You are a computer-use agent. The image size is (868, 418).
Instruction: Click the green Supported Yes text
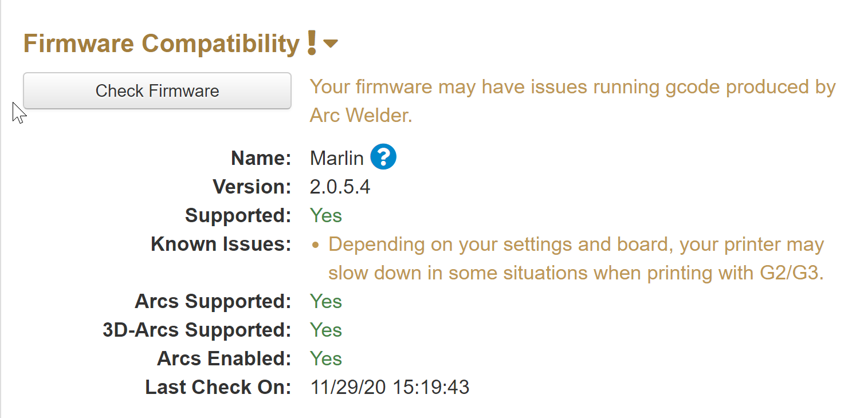[325, 215]
